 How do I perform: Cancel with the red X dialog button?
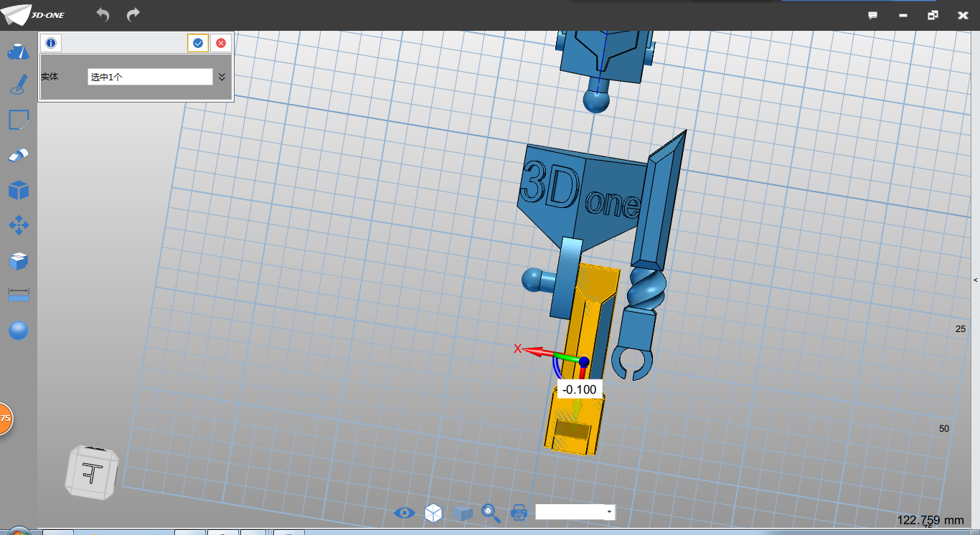pos(221,43)
